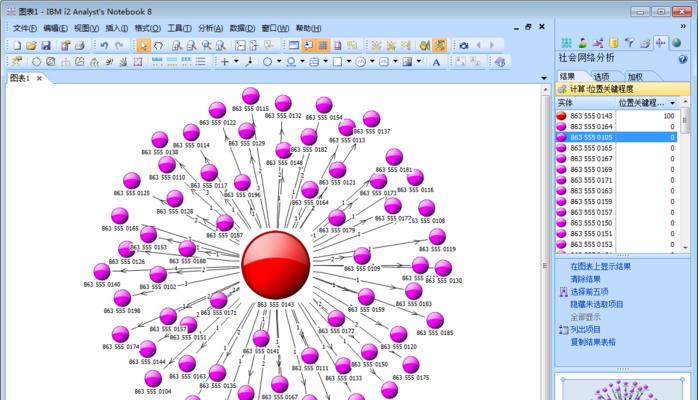Viewport: 698px width, 400px height.
Task: Close the 图表1 tab with its X
Action: pos(39,78)
